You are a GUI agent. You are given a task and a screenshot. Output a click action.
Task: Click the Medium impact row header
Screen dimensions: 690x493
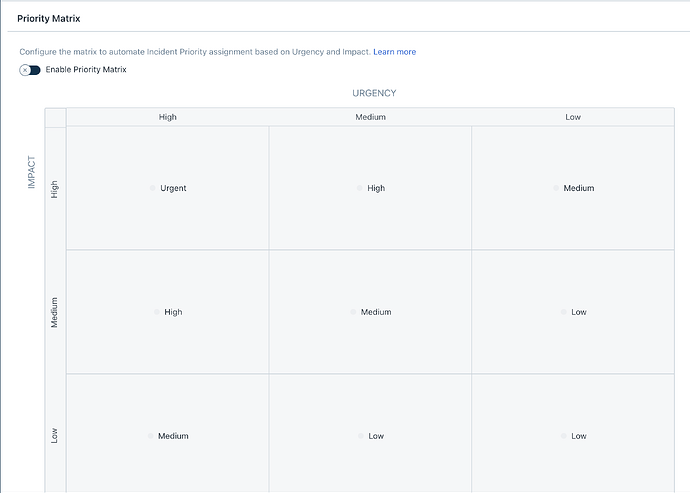(x=55, y=312)
